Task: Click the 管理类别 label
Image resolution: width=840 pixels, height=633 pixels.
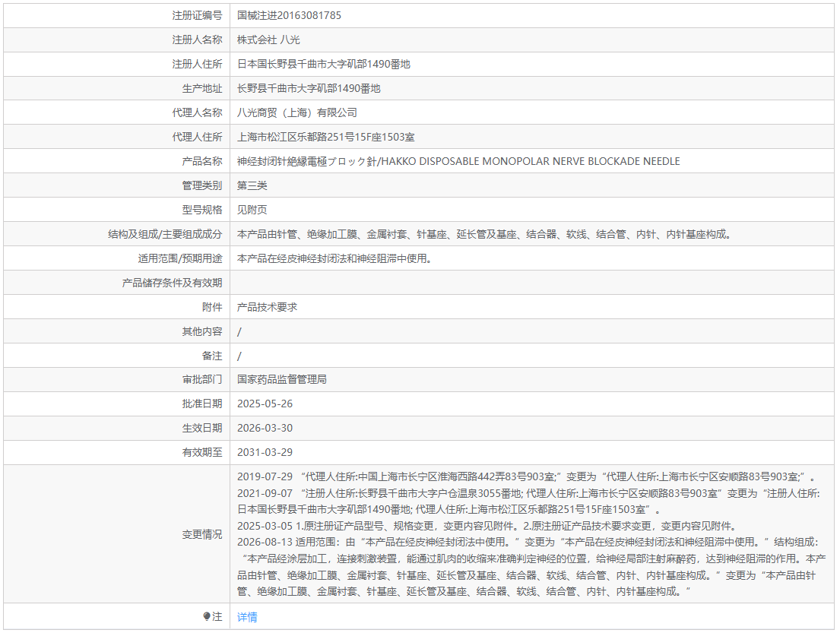Action: tap(202, 185)
